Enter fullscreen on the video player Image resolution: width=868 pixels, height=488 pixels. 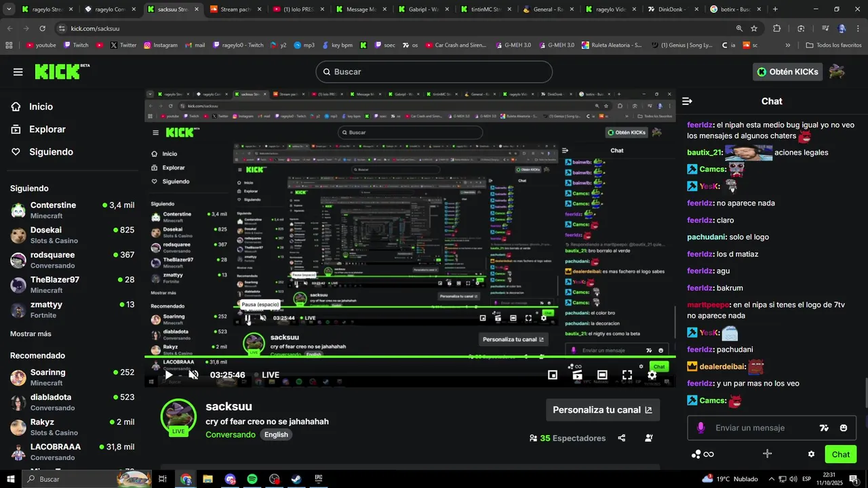click(627, 375)
